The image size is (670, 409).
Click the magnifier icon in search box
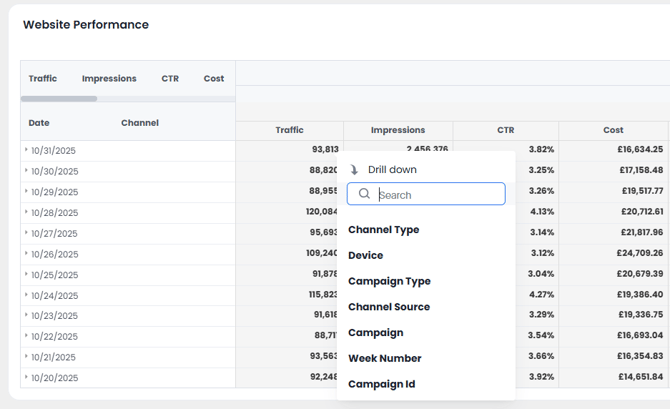coord(364,194)
